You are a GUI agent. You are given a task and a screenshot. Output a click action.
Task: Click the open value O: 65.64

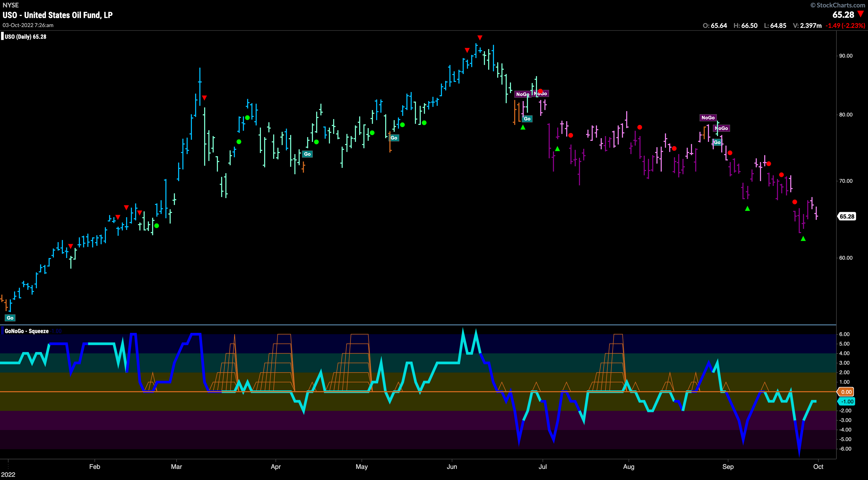715,25
